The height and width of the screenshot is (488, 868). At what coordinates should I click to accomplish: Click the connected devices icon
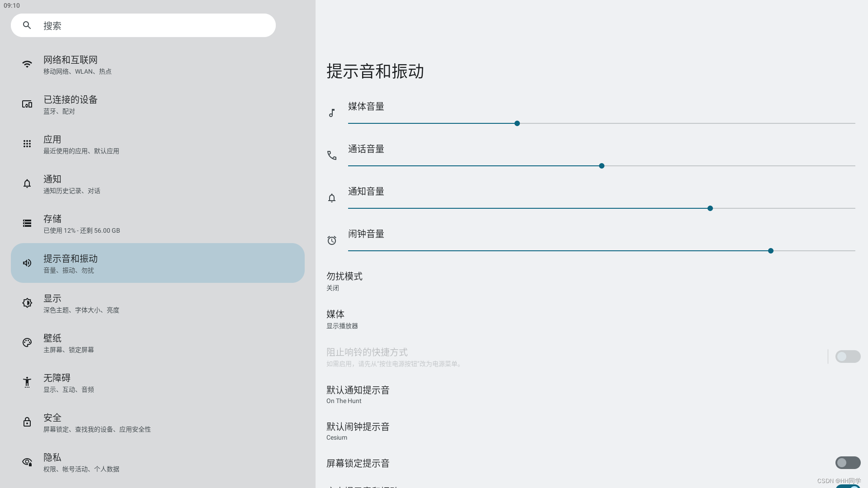[x=27, y=104]
